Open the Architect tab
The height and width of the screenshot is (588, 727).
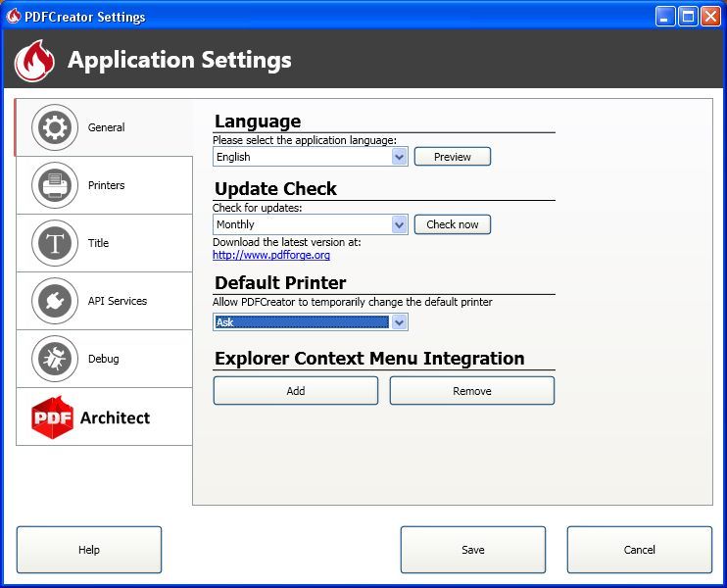click(104, 416)
